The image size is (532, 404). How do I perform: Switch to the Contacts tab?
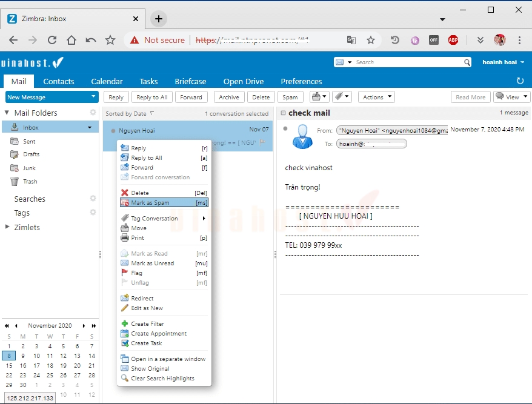[59, 81]
